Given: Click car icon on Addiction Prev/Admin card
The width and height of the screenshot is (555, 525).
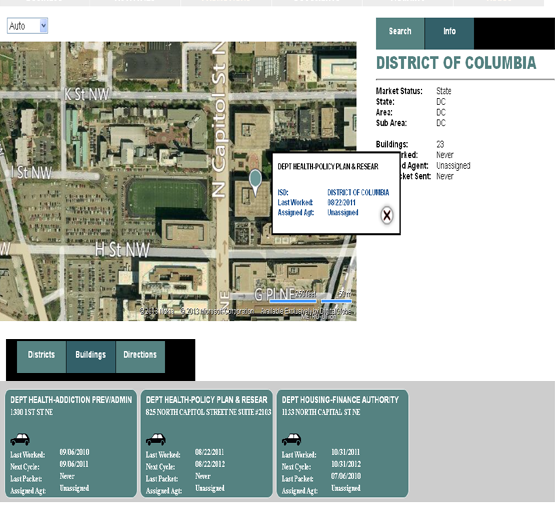Looking at the screenshot, I should click(x=20, y=439).
